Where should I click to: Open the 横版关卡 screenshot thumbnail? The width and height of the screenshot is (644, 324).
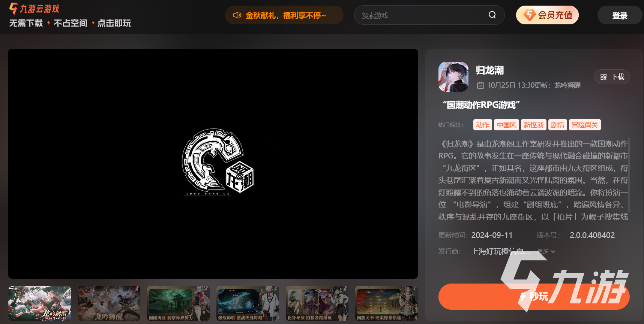(386, 303)
